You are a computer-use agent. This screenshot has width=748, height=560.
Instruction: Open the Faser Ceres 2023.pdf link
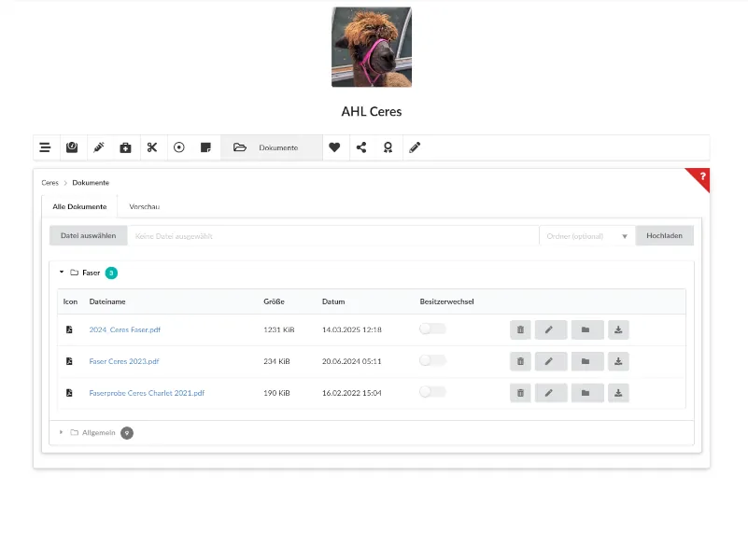[124, 361]
